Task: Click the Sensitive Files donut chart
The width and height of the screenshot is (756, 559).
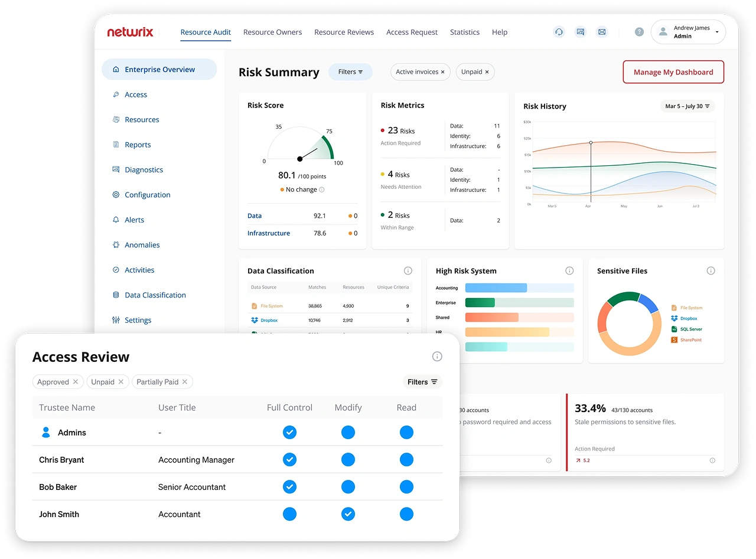Action: click(630, 323)
